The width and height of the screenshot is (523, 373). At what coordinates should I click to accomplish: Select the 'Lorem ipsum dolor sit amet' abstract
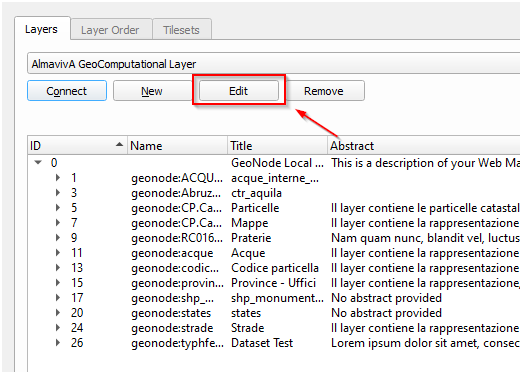tap(425, 343)
